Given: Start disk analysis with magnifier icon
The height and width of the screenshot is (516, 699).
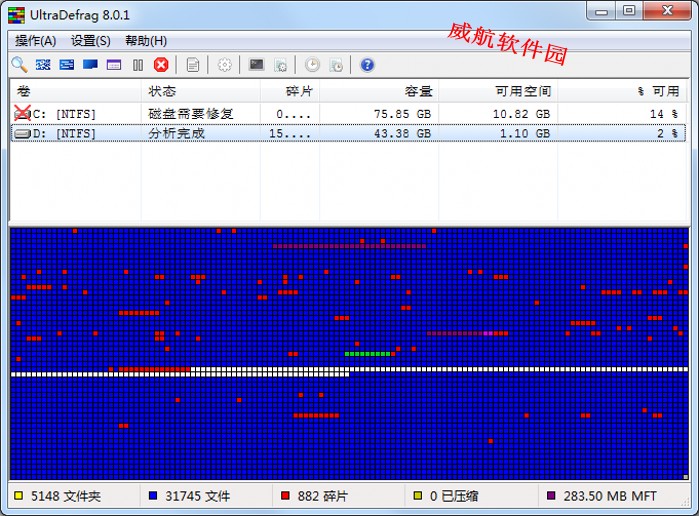Looking at the screenshot, I should coord(19,65).
